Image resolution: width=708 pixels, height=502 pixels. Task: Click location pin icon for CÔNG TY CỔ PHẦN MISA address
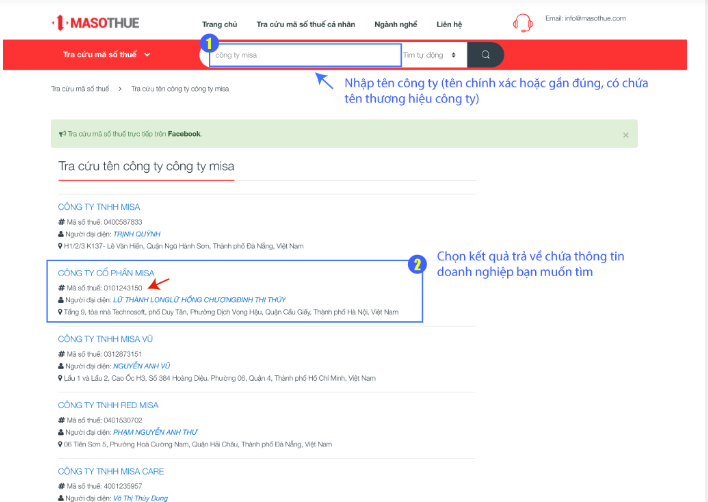[61, 312]
